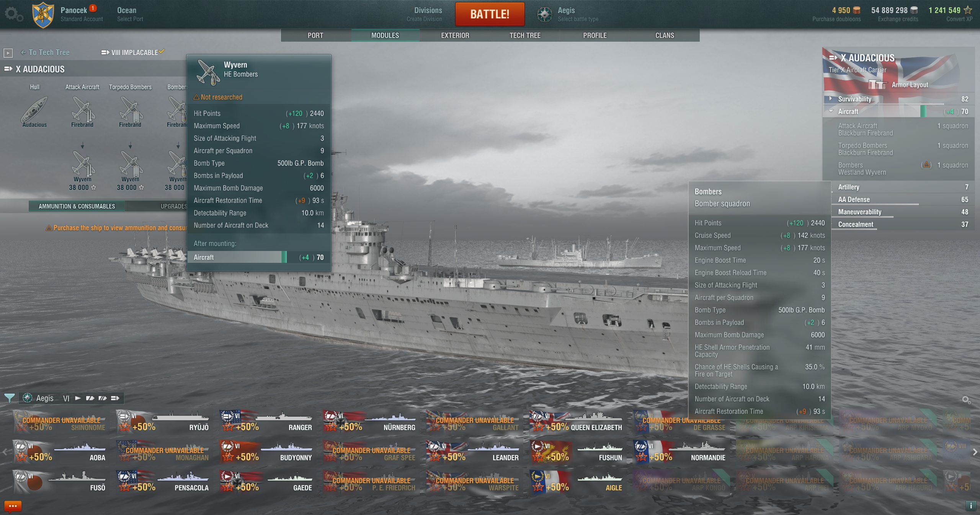Toggle the side panel play arrow button
The height and width of the screenshot is (515, 980).
8,53
